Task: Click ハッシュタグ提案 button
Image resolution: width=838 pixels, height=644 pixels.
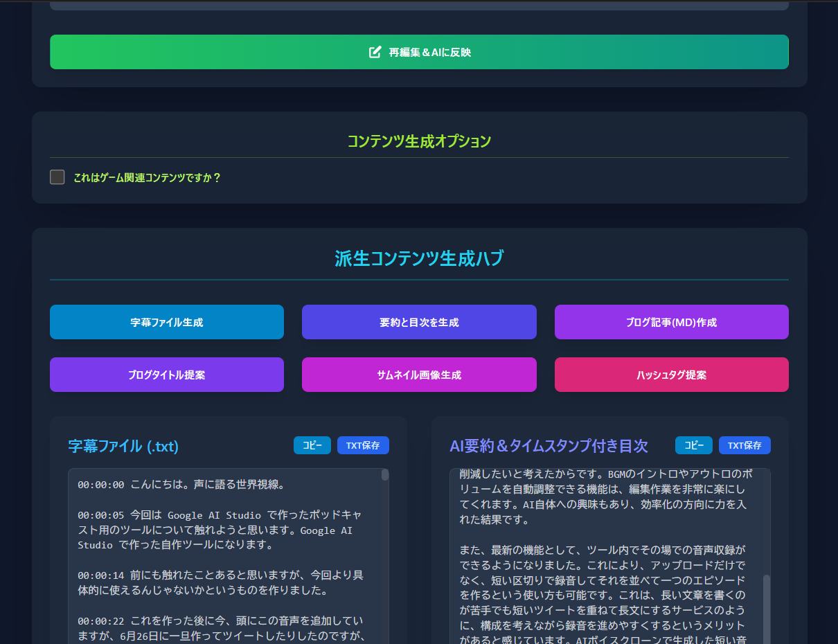Action: tap(672, 375)
